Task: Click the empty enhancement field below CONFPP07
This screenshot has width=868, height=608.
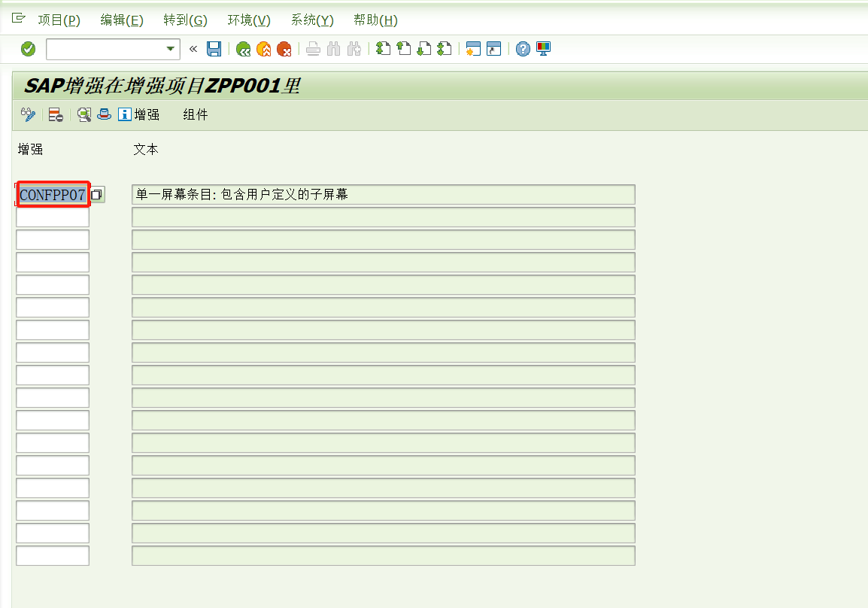Action: pos(53,217)
